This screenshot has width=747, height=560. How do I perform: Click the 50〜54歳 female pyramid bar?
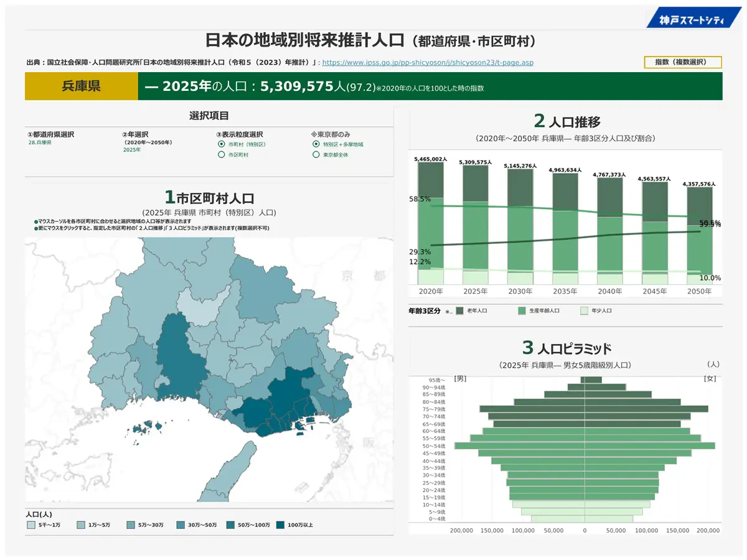click(649, 446)
